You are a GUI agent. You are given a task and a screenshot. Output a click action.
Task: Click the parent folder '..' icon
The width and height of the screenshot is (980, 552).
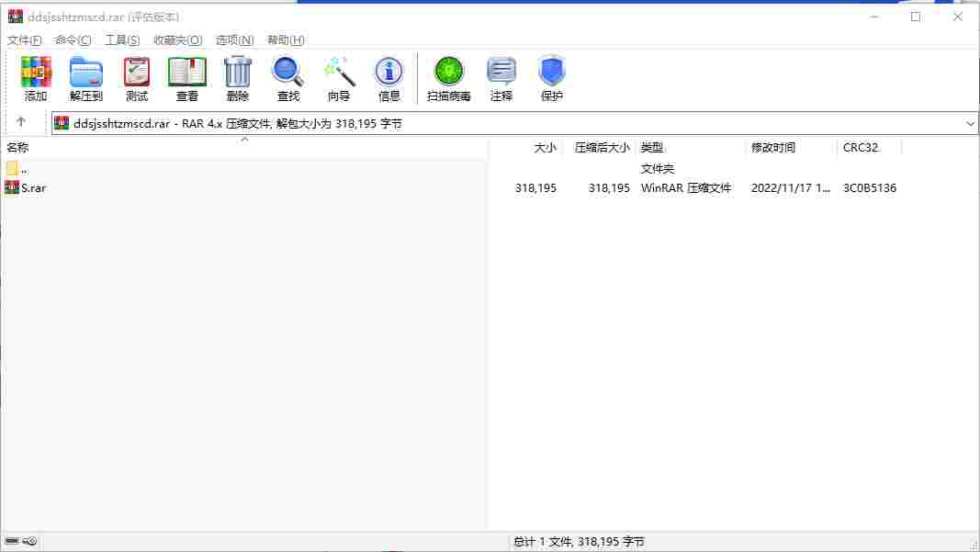12,168
